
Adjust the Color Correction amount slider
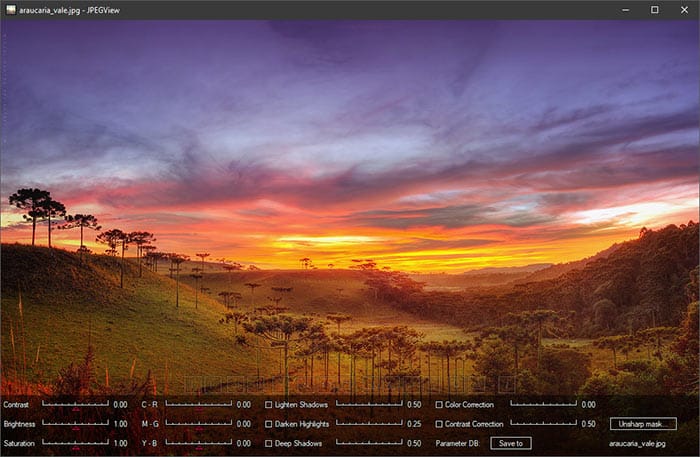(x=543, y=404)
